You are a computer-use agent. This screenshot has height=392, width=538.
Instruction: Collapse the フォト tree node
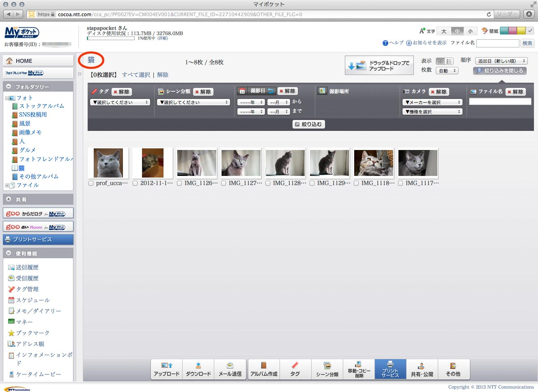point(7,98)
